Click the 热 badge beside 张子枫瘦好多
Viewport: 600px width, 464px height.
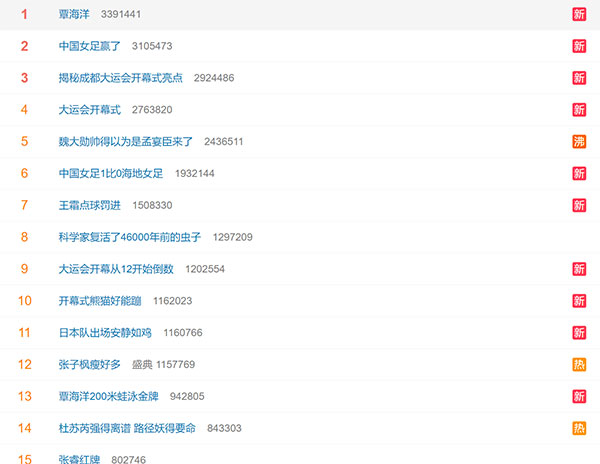(579, 365)
